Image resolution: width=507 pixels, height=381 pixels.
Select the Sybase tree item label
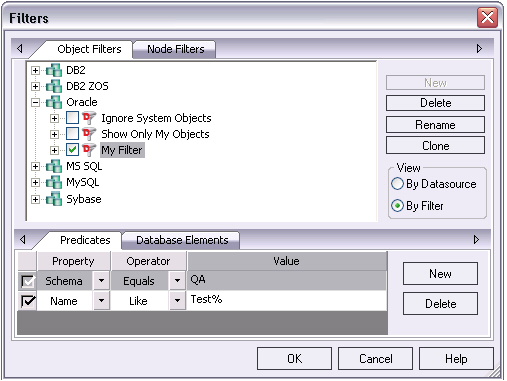point(84,199)
